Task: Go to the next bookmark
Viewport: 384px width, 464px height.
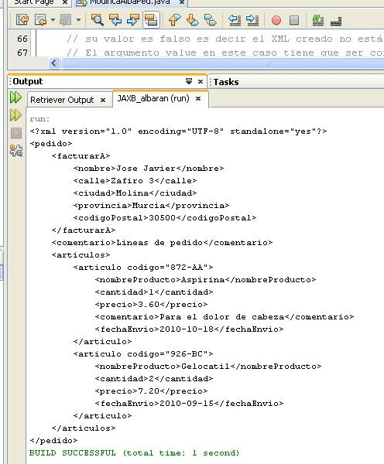Action: (192, 20)
